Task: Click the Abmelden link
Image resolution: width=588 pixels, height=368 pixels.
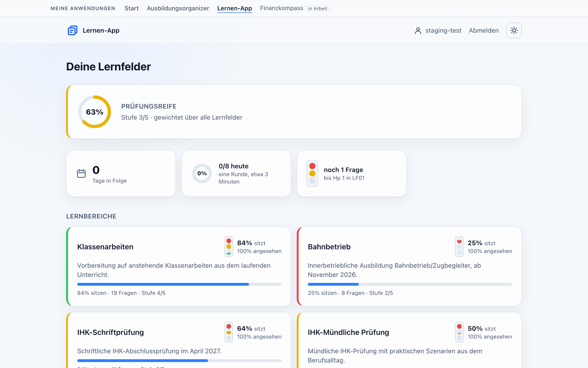Action: [x=483, y=30]
